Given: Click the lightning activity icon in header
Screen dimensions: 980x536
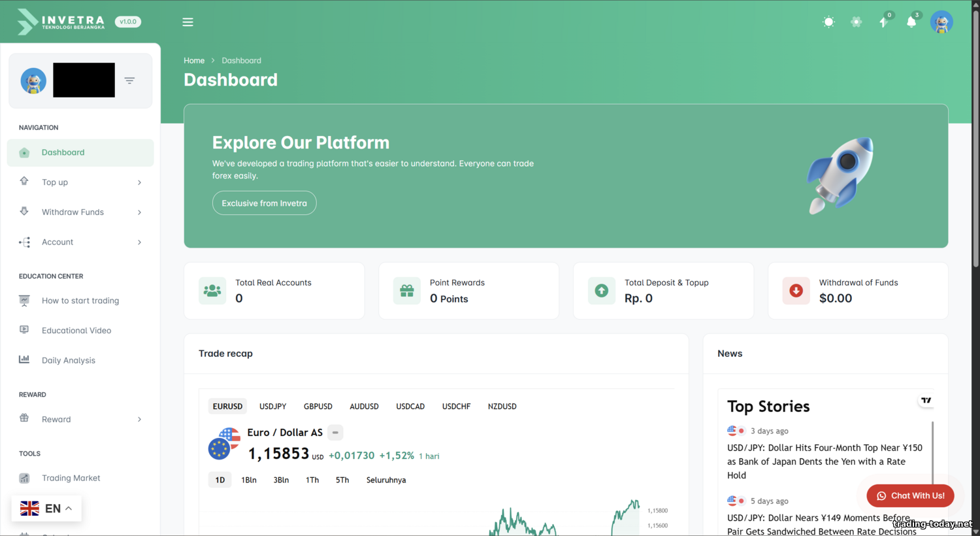Looking at the screenshot, I should 883,22.
